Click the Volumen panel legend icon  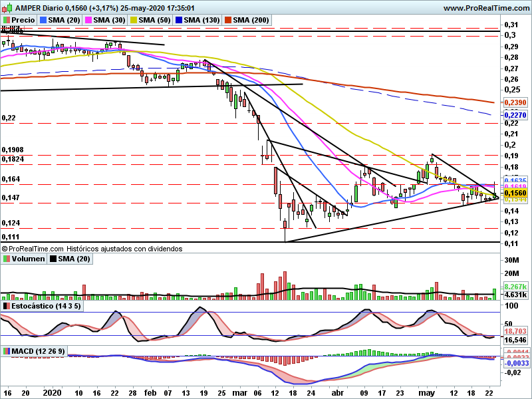click(x=7, y=259)
